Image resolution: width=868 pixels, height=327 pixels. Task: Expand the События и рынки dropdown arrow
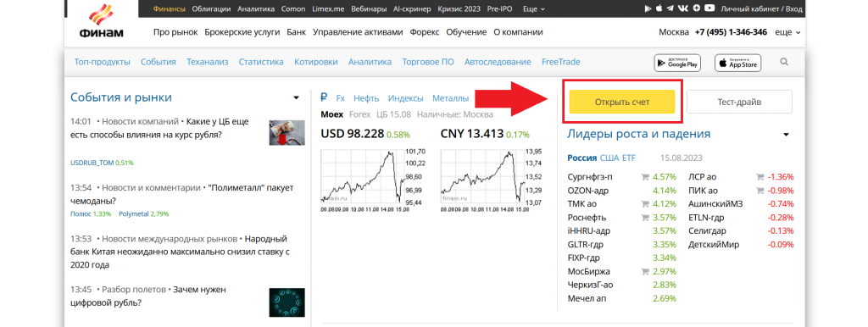pos(296,98)
